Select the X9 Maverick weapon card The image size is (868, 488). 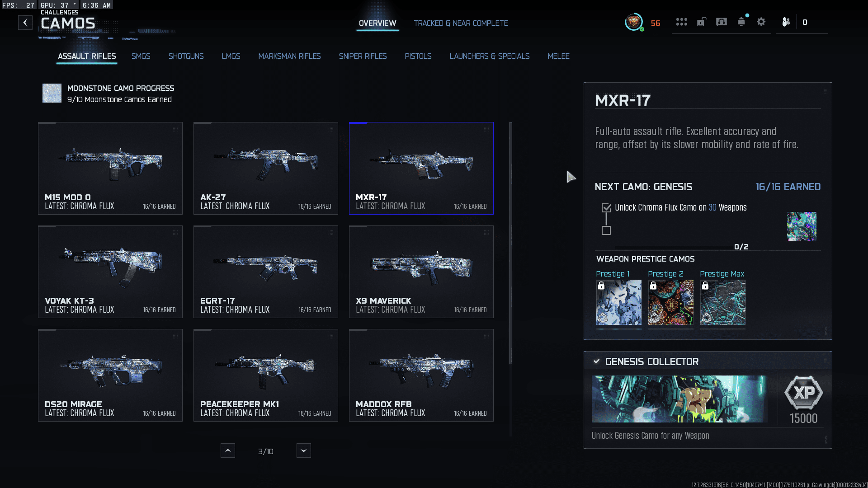pyautogui.click(x=421, y=272)
